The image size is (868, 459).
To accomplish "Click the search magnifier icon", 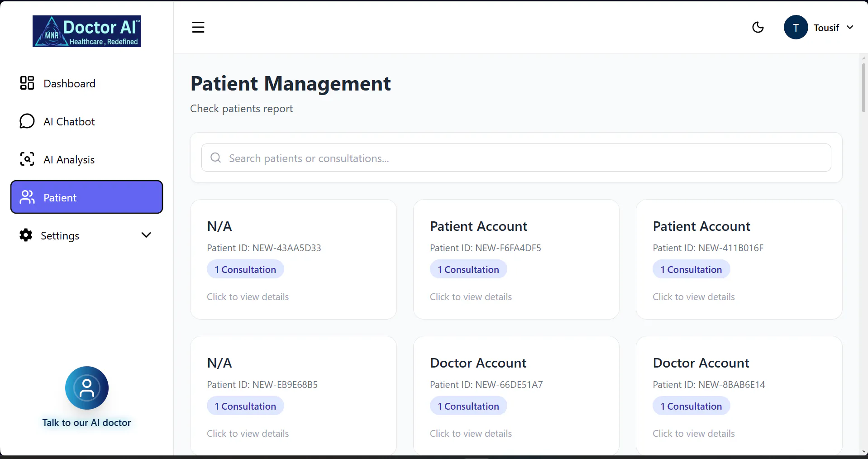I will [x=216, y=158].
